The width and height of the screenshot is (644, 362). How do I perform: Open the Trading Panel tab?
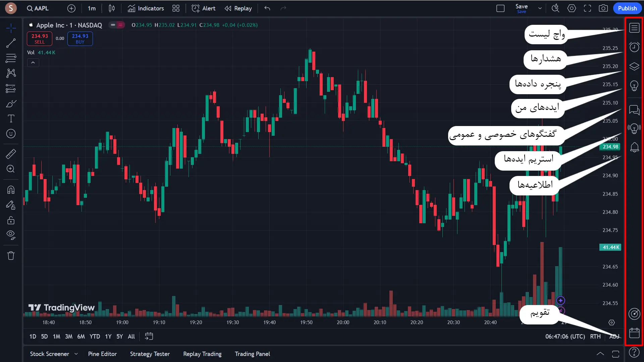pos(252,354)
